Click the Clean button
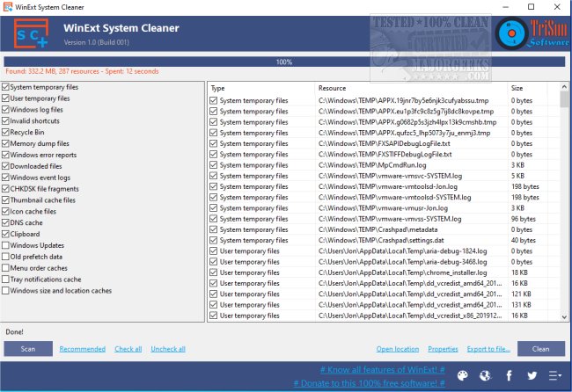This screenshot has height=392, width=572. (x=541, y=349)
